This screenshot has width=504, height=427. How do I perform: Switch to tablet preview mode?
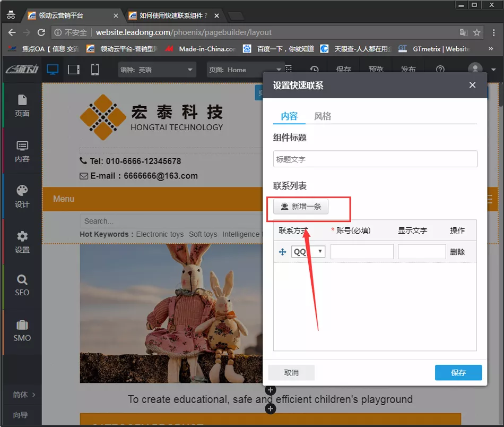pyautogui.click(x=74, y=70)
